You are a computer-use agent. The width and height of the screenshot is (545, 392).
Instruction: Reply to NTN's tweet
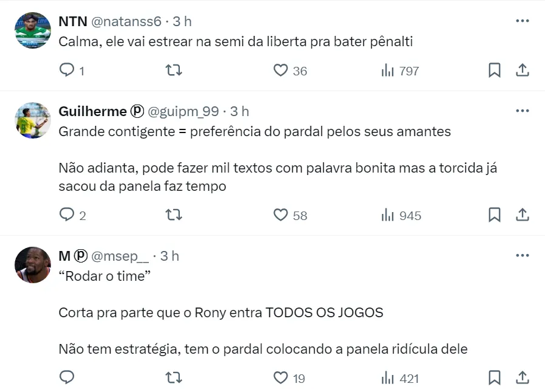(67, 70)
